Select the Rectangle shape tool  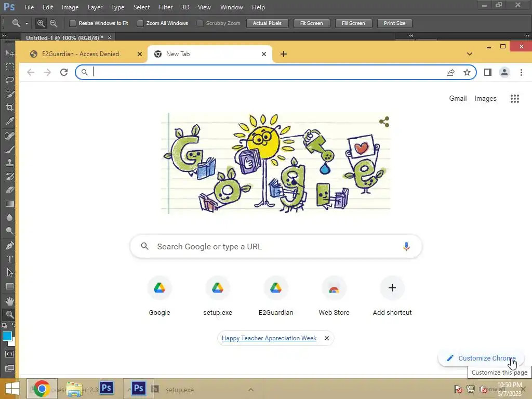coord(9,286)
